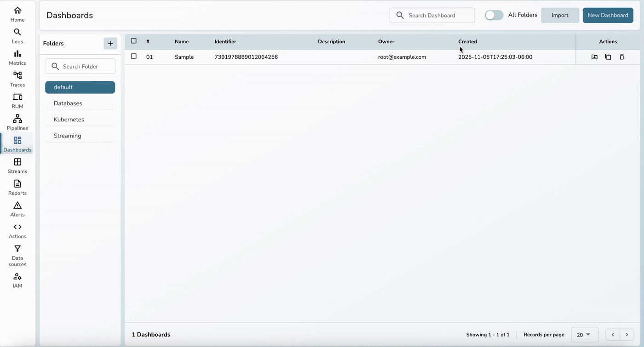Switch to the Streaming folder
The width and height of the screenshot is (644, 347).
[x=67, y=135]
